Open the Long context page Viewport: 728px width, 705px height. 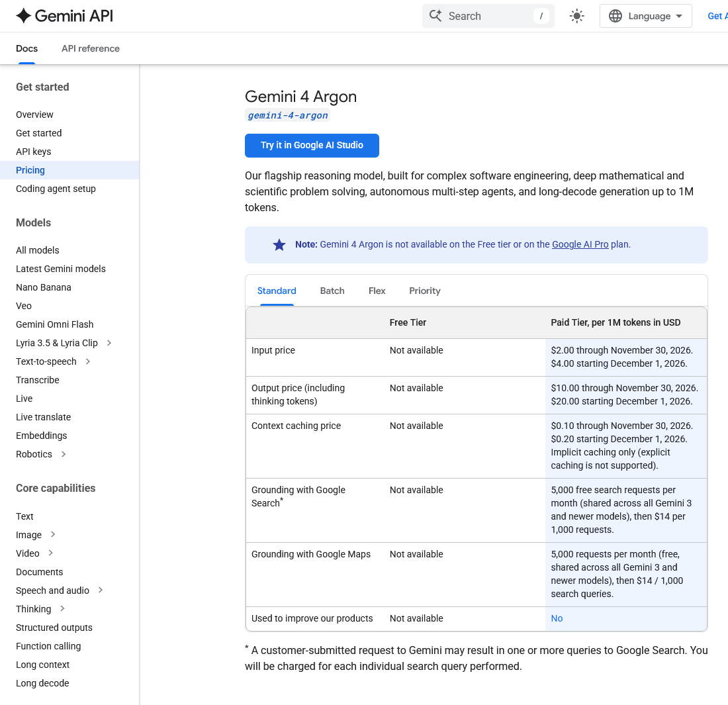tap(43, 665)
